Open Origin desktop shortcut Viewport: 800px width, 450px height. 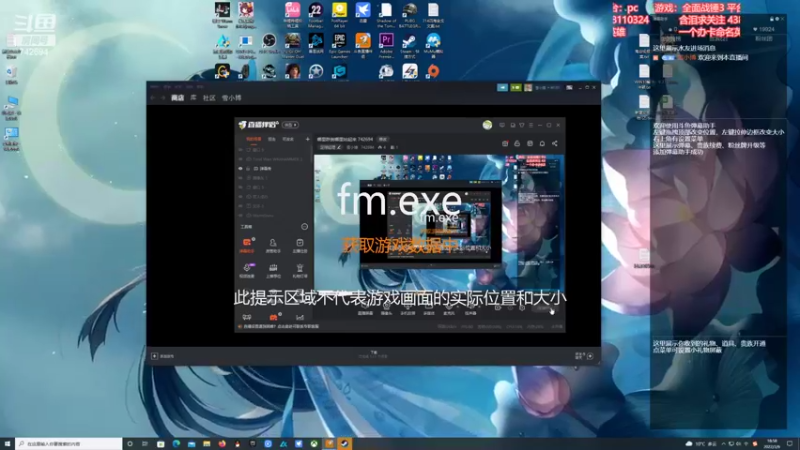433,71
